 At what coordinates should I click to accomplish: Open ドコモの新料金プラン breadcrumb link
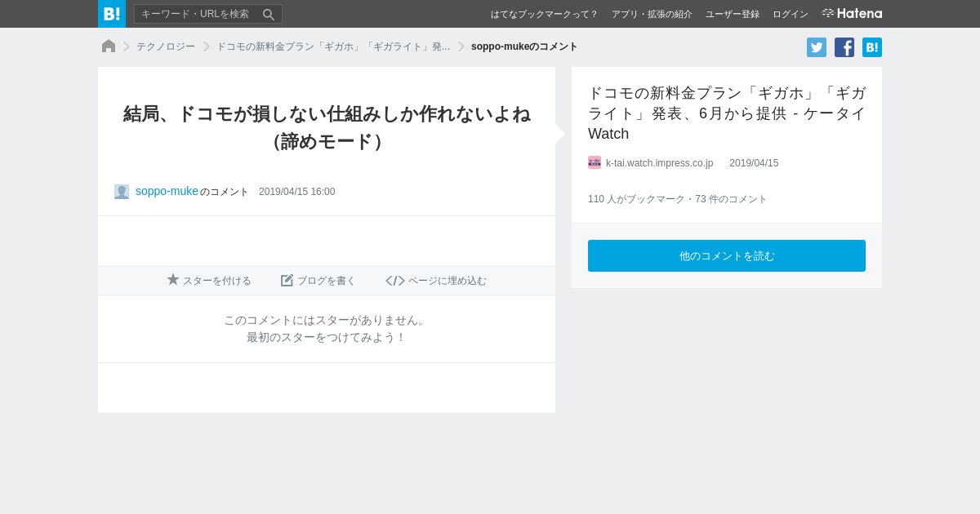[333, 47]
